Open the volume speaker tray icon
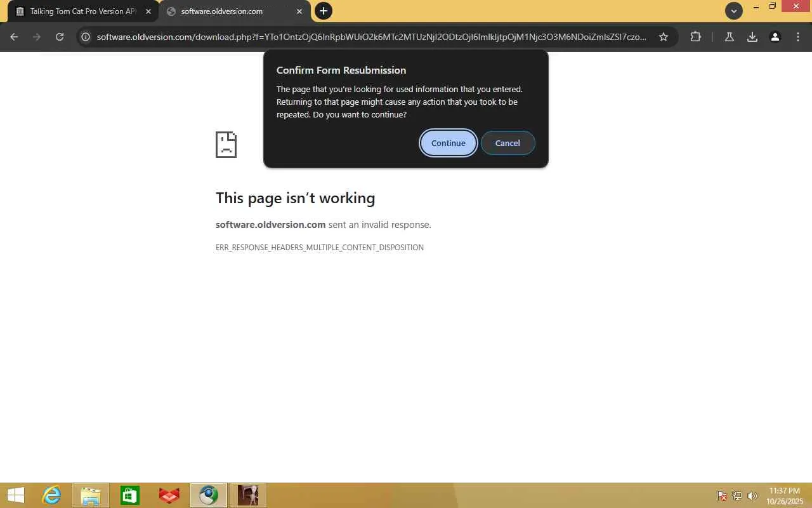812x508 pixels. point(752,496)
